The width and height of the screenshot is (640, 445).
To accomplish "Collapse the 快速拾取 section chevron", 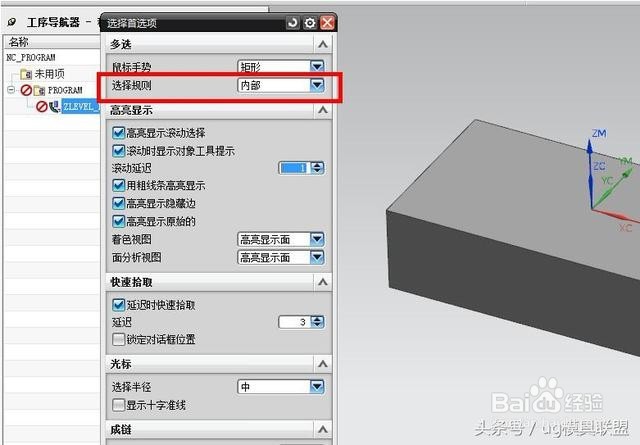I will 322,282.
